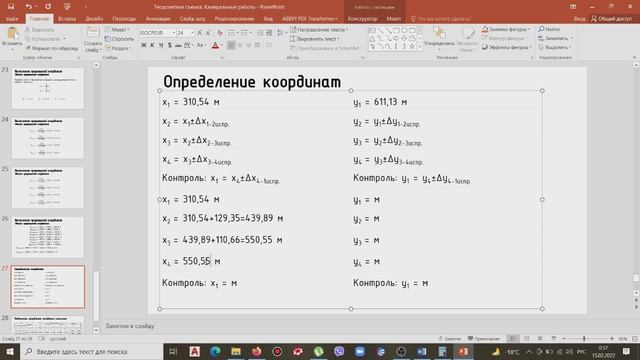Open the Word icon in the taskbar
The height and width of the screenshot is (360, 640).
(422, 351)
